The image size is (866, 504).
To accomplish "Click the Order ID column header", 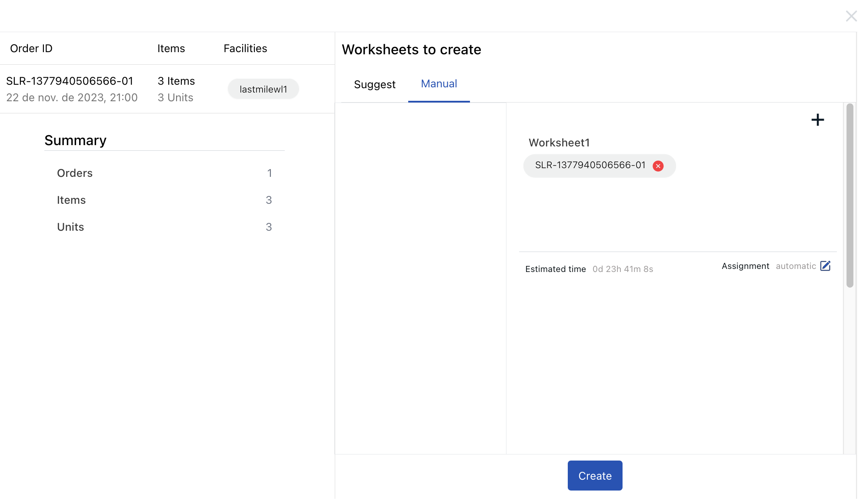I will [x=31, y=48].
